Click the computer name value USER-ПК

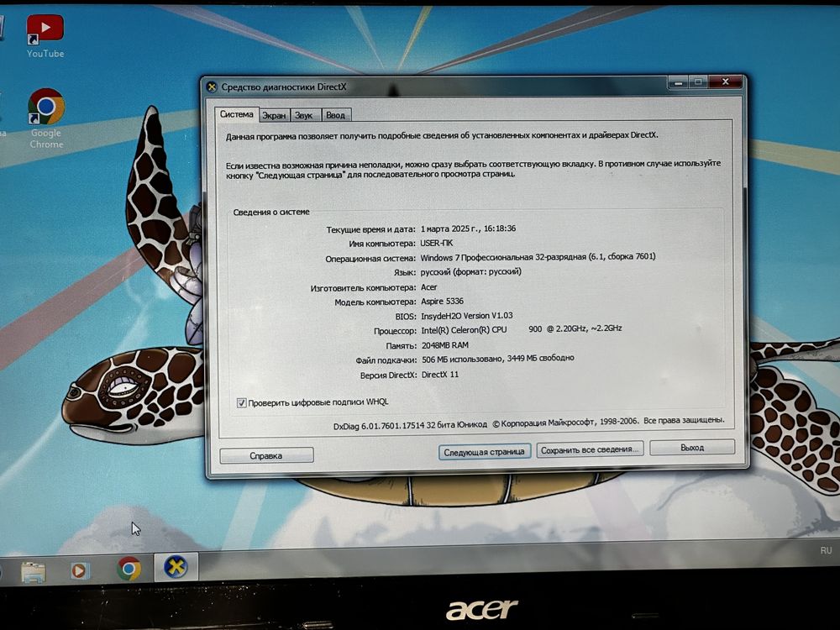437,244
